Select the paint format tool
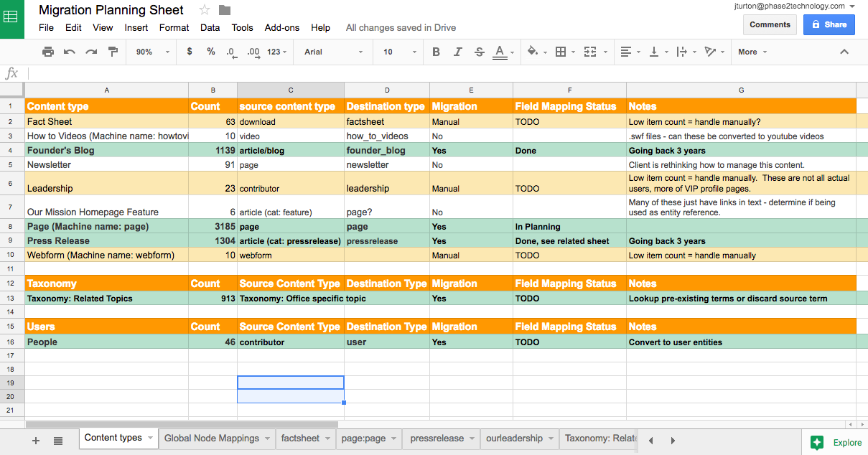The width and height of the screenshot is (868, 455). point(113,52)
